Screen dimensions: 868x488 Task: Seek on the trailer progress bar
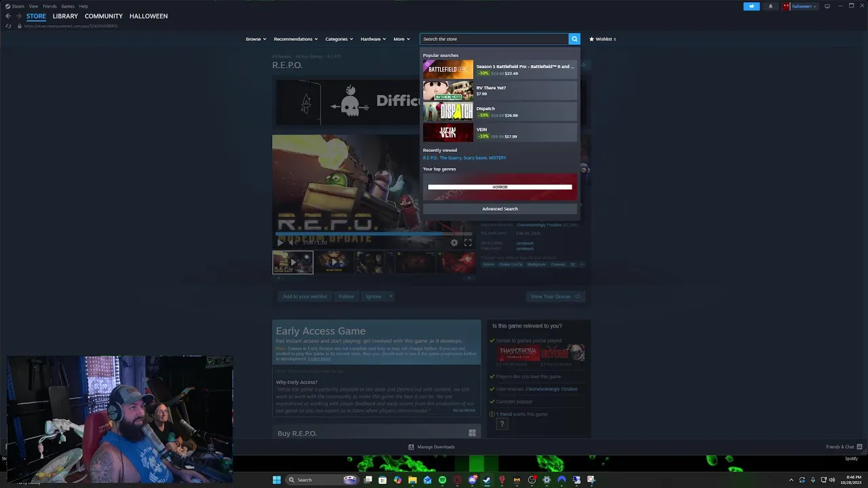click(373, 234)
